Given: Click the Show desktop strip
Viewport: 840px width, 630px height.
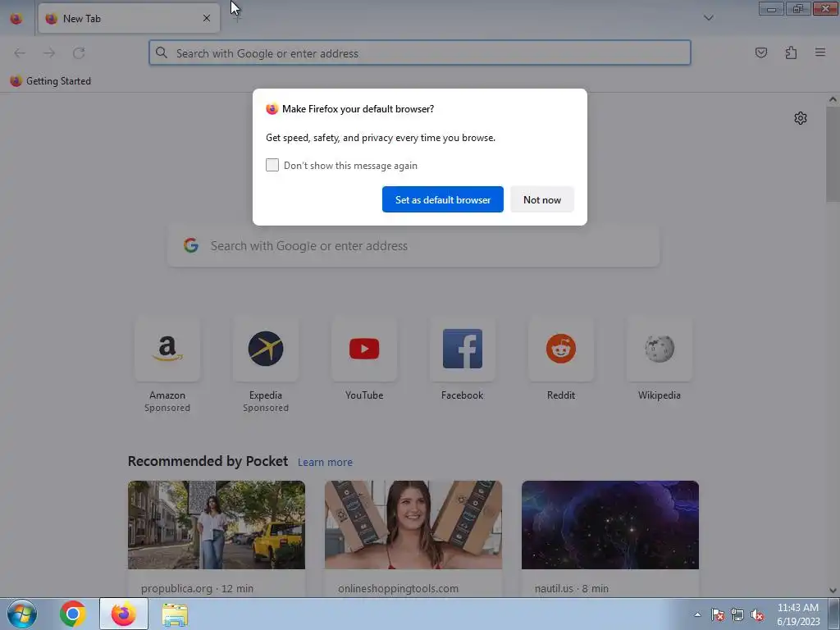Looking at the screenshot, I should click(x=834, y=614).
